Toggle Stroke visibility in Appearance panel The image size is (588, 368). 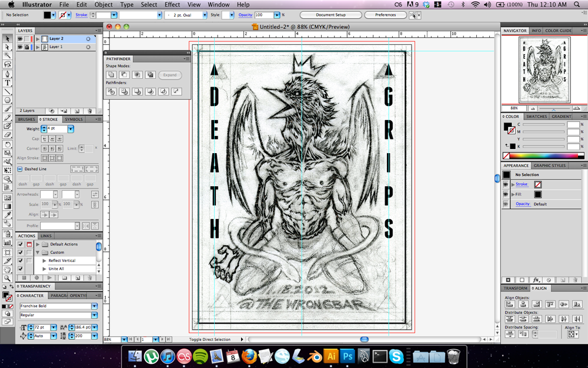(x=506, y=184)
